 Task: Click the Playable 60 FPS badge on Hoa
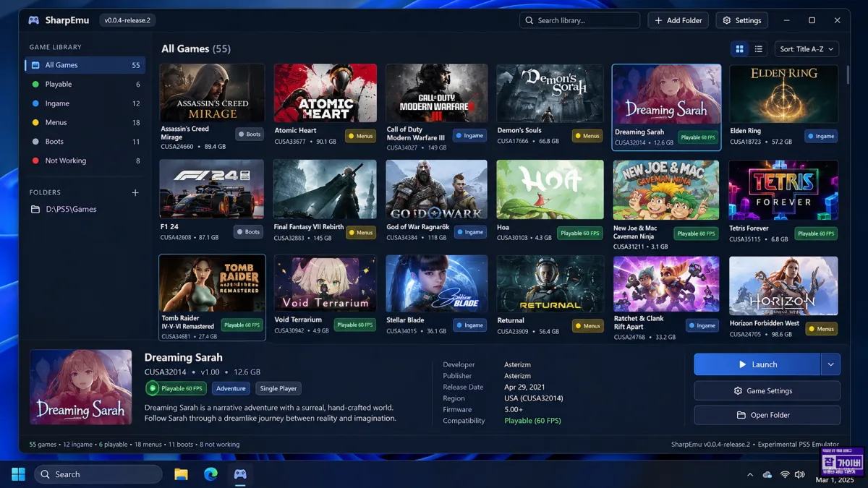[580, 233]
